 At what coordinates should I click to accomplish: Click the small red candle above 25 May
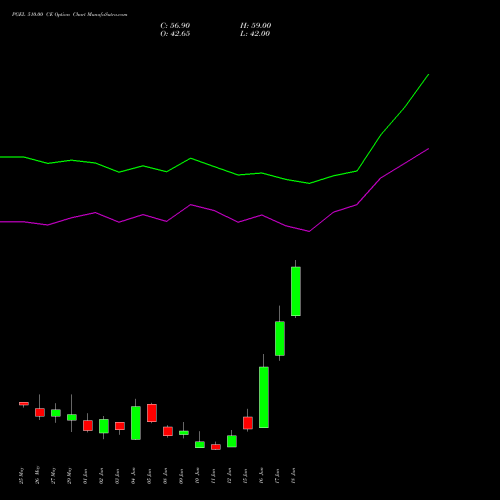pyautogui.click(x=24, y=404)
